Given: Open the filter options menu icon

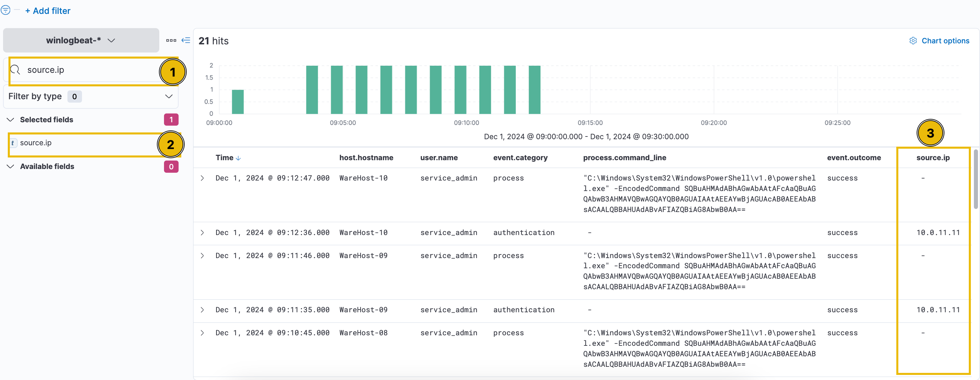Looking at the screenshot, I should pyautogui.click(x=5, y=10).
